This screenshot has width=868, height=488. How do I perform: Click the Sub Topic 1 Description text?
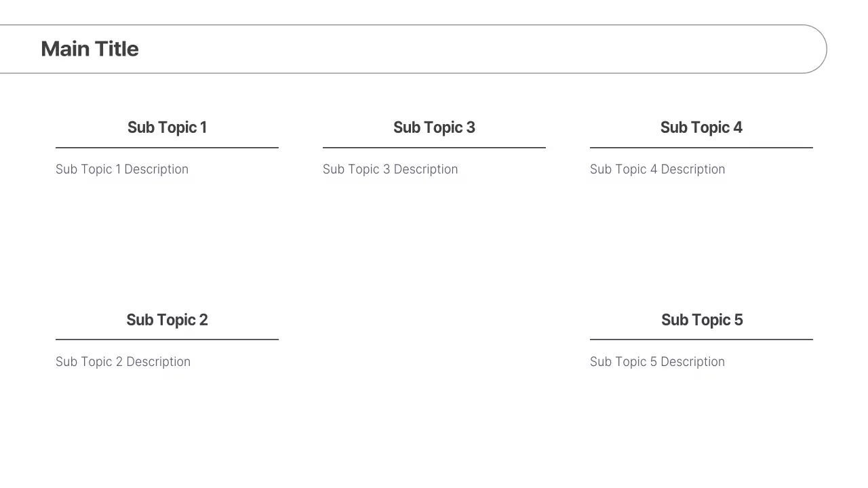point(122,169)
